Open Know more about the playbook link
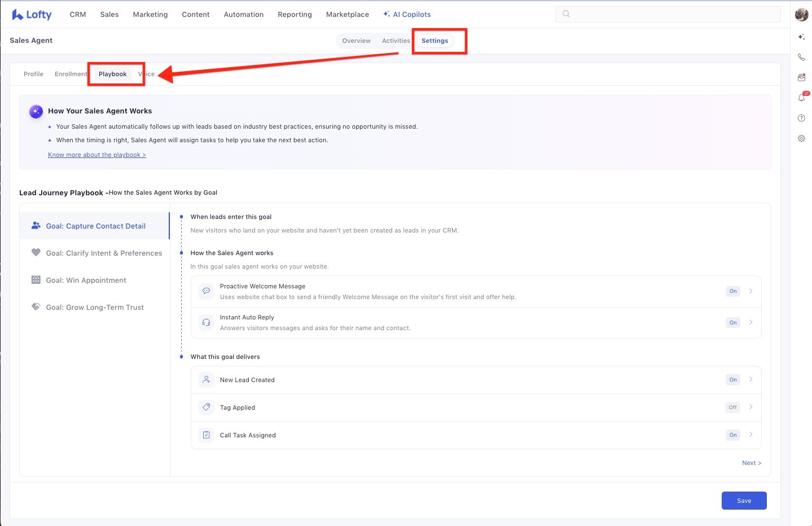The image size is (812, 526). (96, 155)
